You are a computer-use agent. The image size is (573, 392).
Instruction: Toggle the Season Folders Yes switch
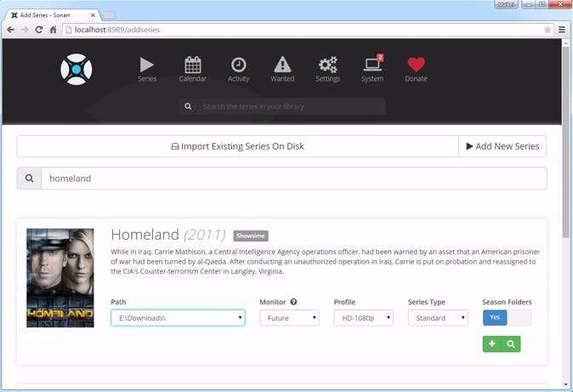(x=507, y=318)
